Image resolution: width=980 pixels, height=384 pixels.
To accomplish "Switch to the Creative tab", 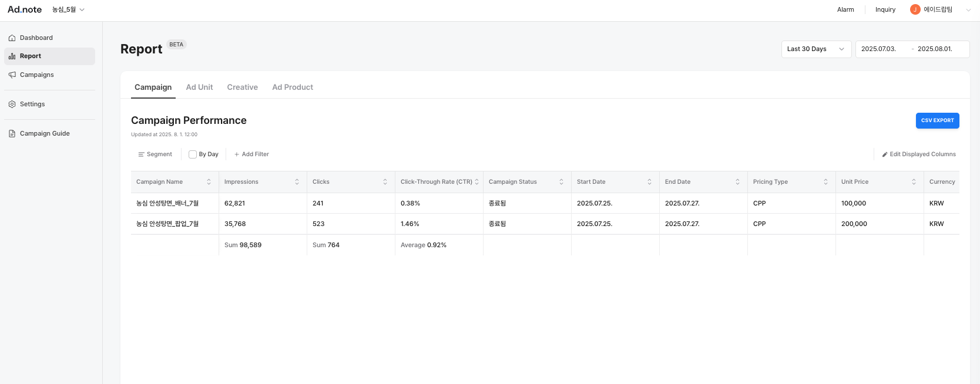I will click(242, 87).
